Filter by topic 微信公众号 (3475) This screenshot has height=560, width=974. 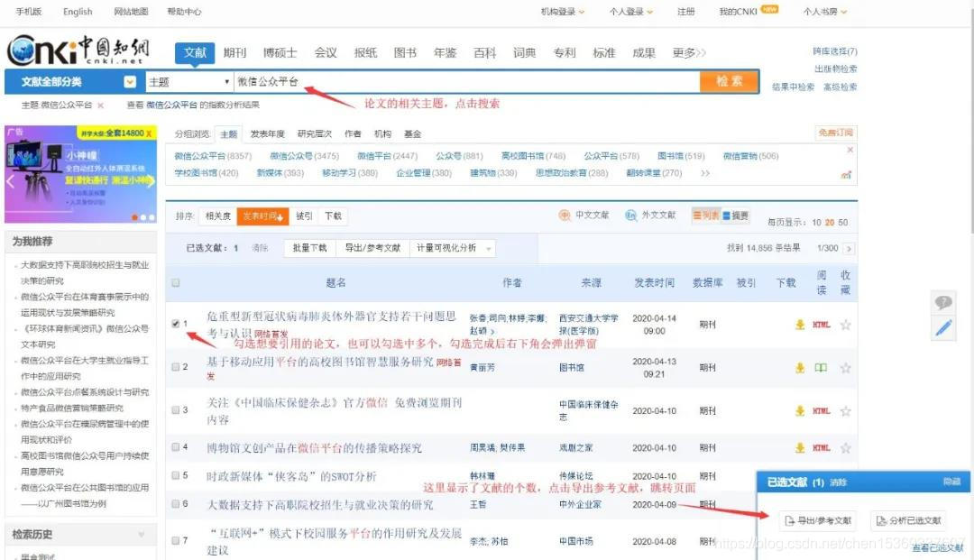tap(305, 156)
